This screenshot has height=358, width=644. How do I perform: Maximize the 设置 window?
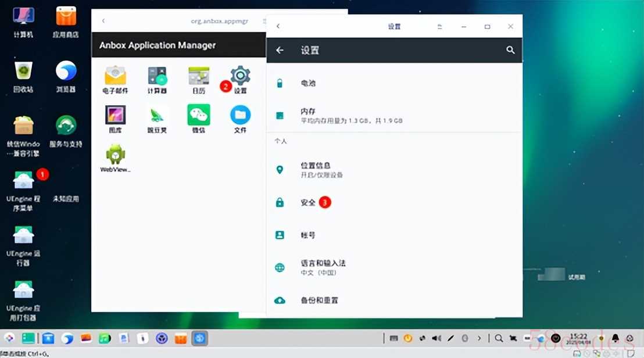click(487, 26)
